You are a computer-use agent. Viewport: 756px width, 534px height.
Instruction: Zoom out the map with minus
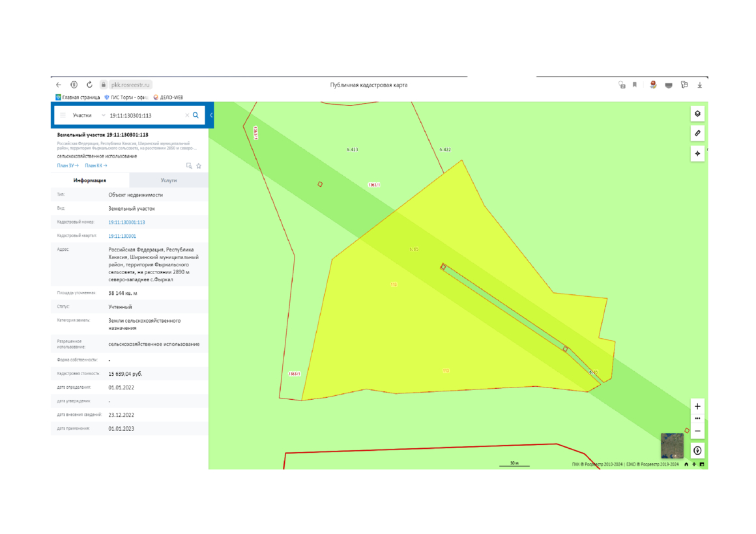point(697,431)
